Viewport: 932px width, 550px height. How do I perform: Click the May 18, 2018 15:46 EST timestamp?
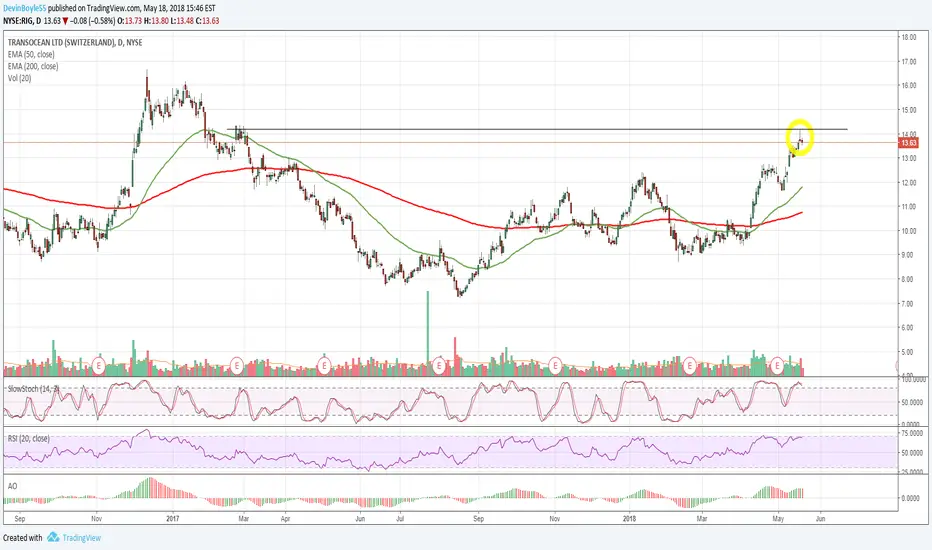click(x=179, y=8)
